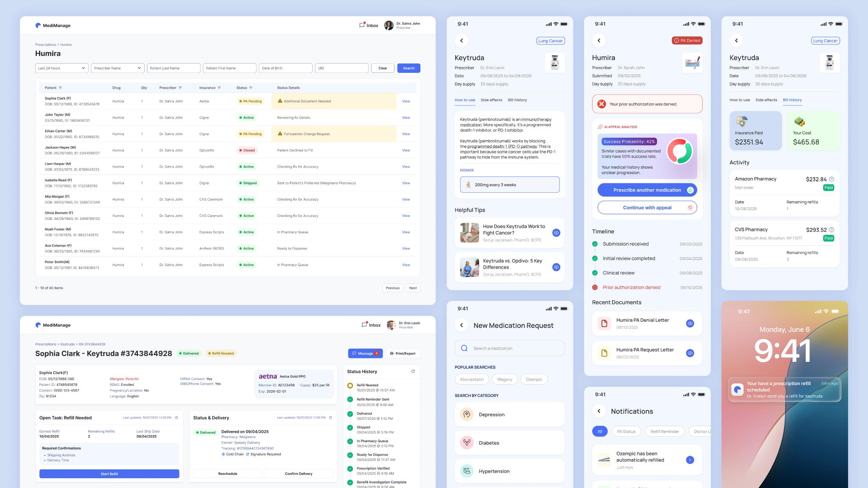
Task: View the Humira PA Denial Letter eye icon
Action: pos(690,324)
